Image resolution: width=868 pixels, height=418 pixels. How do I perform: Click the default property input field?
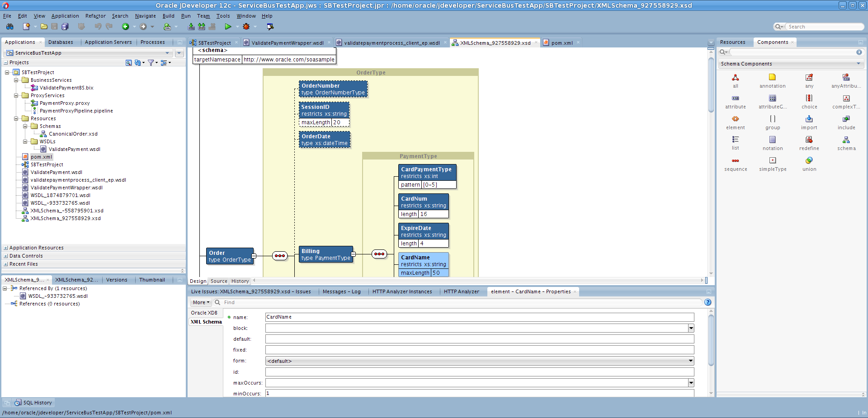pos(479,339)
